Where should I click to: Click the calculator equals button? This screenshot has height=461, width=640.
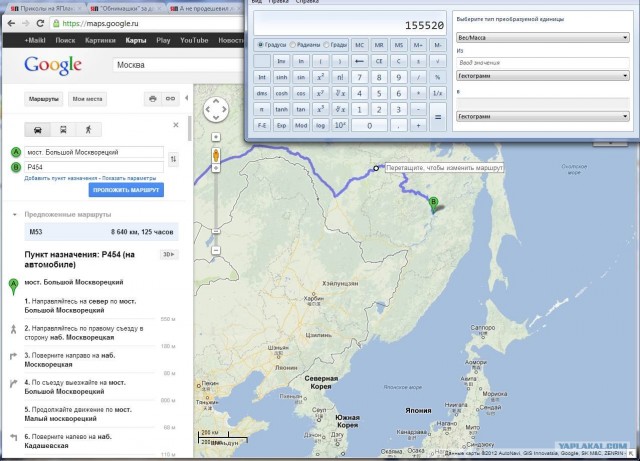[438, 117]
